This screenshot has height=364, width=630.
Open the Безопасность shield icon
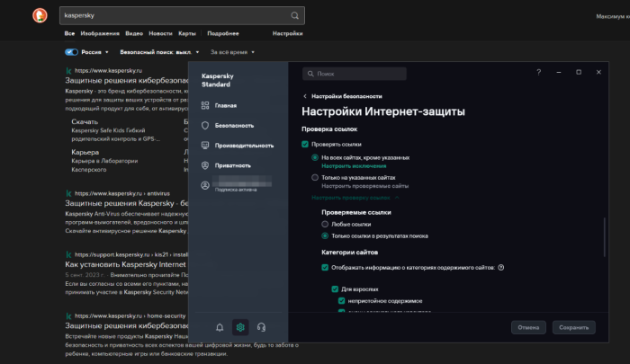pos(205,125)
